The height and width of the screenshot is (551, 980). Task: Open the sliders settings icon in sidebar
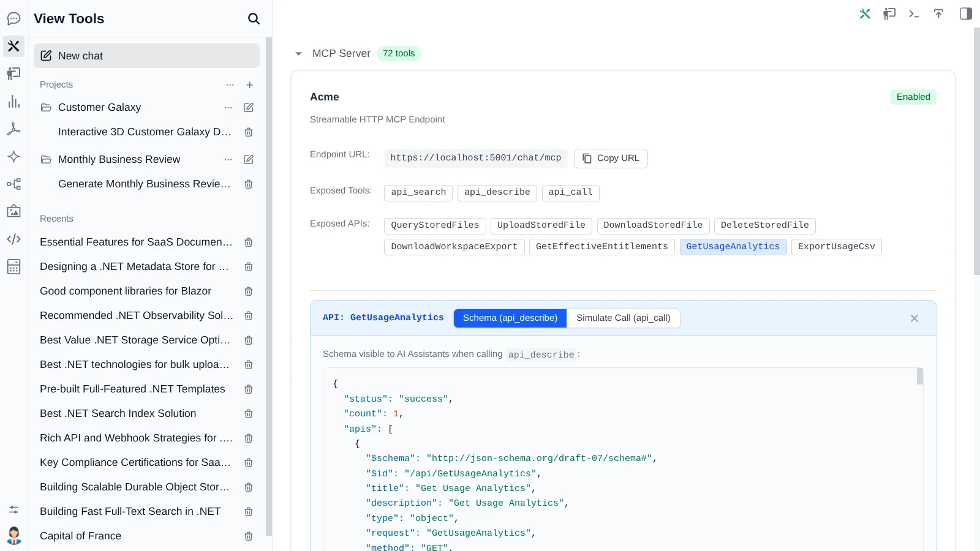pyautogui.click(x=13, y=509)
